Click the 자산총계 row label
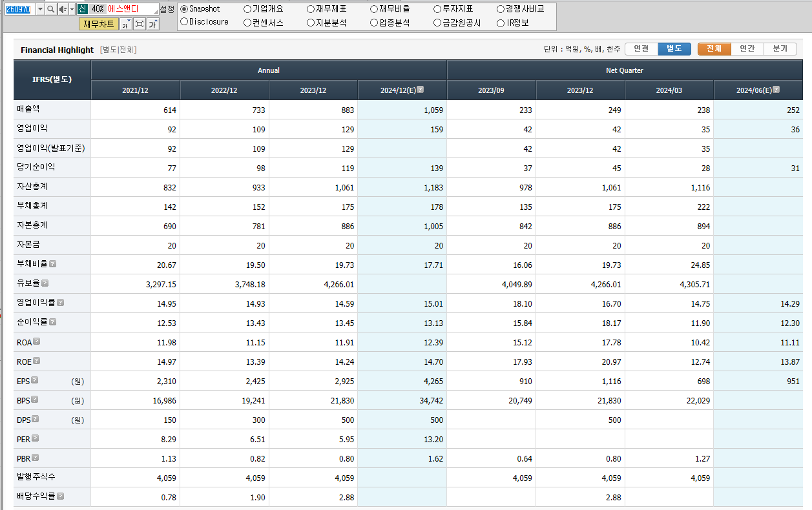The height and width of the screenshot is (510, 812). pos(32,187)
